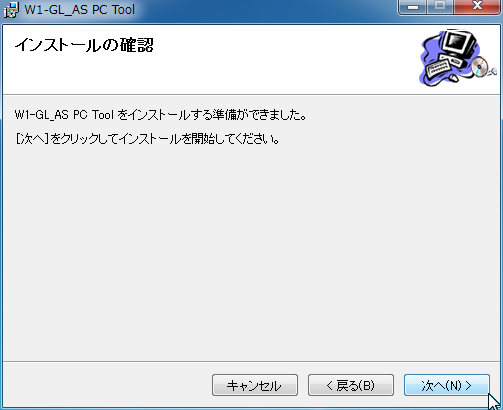
Task: Click the [次へ]をクリックして instruction line
Action: 147,139
